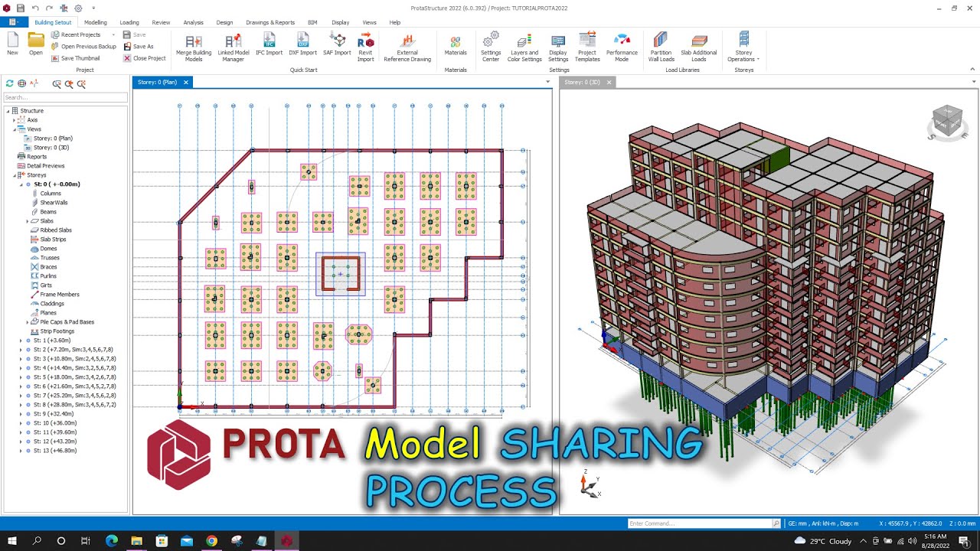Image resolution: width=980 pixels, height=551 pixels.
Task: Open the quick access toolbar customize arrow
Action: pyautogui.click(x=93, y=8)
